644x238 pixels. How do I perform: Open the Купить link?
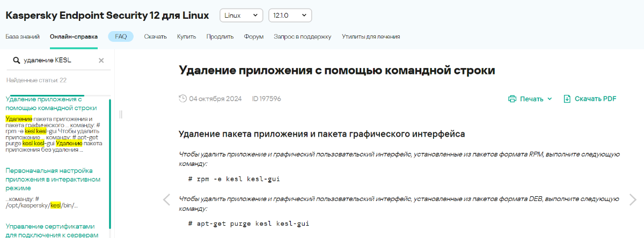(x=186, y=36)
